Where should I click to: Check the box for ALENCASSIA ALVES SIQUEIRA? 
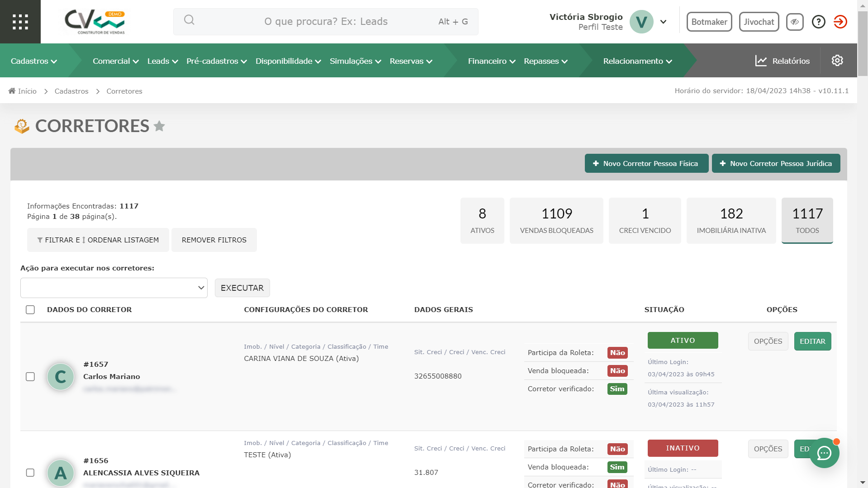(30, 473)
